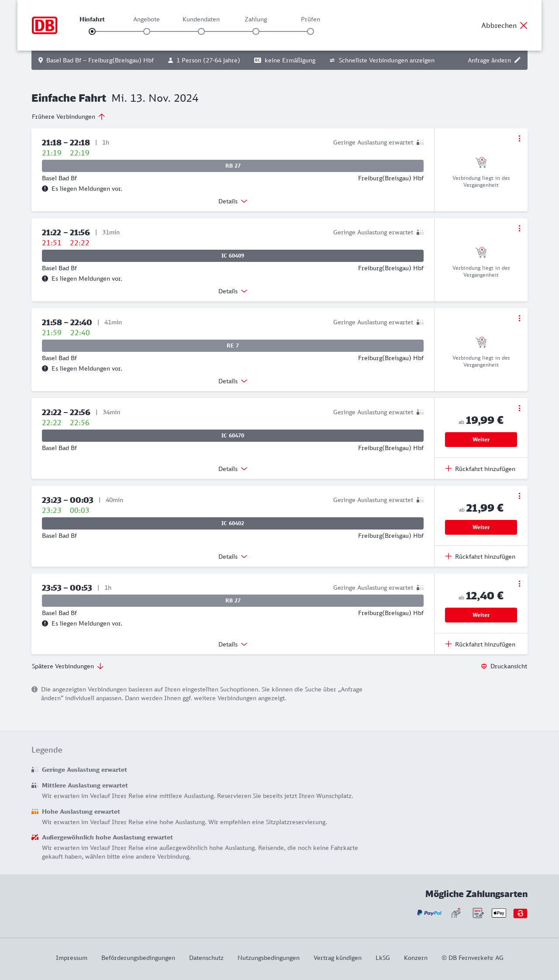Open three-dot menu for the 21:18 RB 27 connection
The image size is (559, 980).
[519, 138]
